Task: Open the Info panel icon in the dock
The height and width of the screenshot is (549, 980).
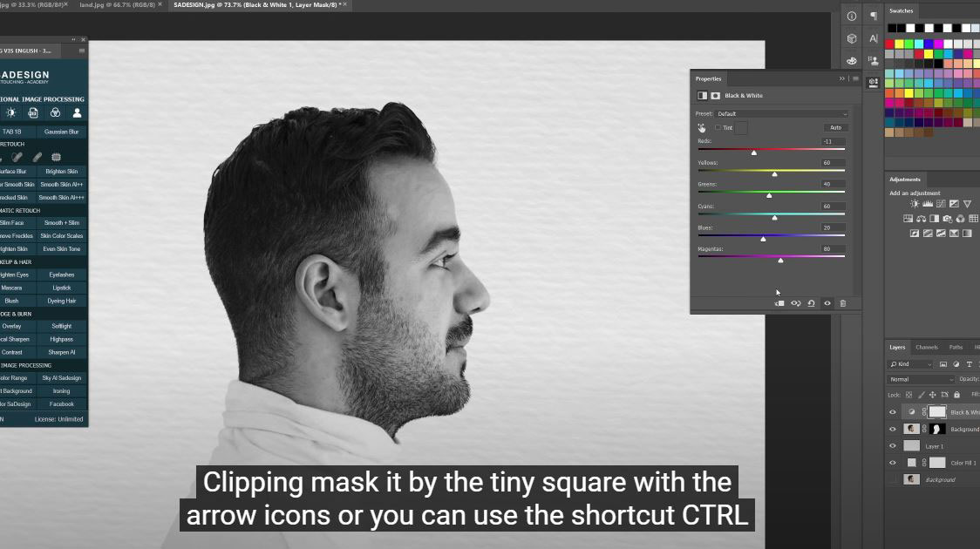Action: click(851, 17)
